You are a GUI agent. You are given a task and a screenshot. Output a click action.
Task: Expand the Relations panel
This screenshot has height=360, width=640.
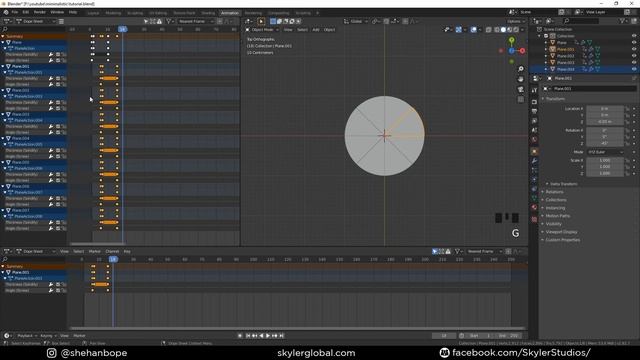tap(554, 192)
